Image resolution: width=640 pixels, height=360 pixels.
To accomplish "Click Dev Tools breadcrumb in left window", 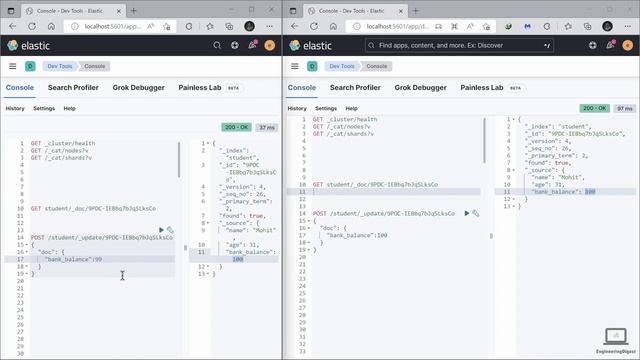I will tap(60, 66).
